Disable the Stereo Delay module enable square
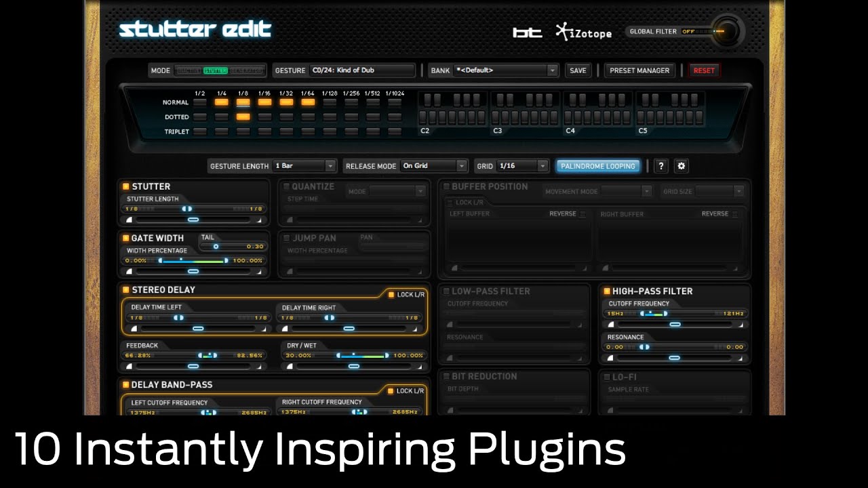The image size is (868, 488). 126,289
